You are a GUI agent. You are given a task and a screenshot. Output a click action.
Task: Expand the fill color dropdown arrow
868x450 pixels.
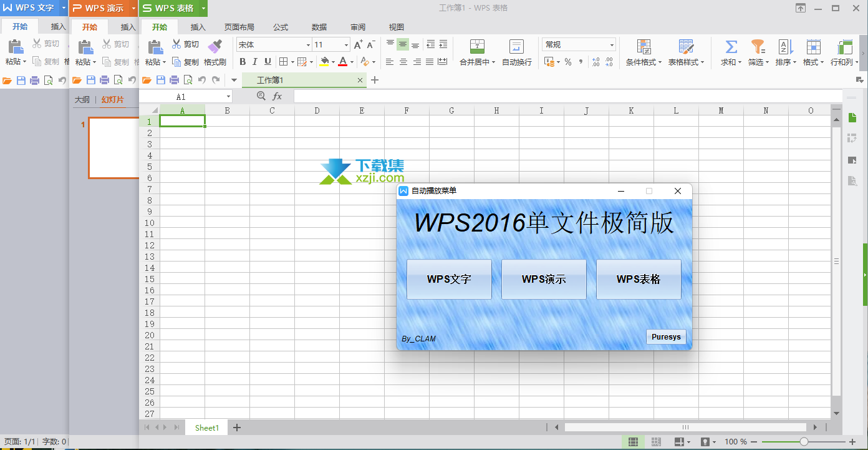[x=333, y=62]
